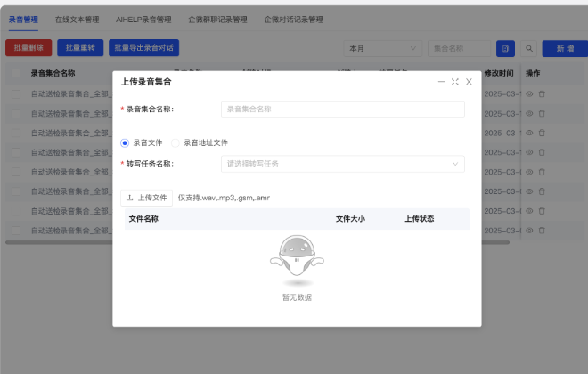Expand the 请选择转写任务 dropdown
Screen dimensions: 588x374
coord(342,164)
